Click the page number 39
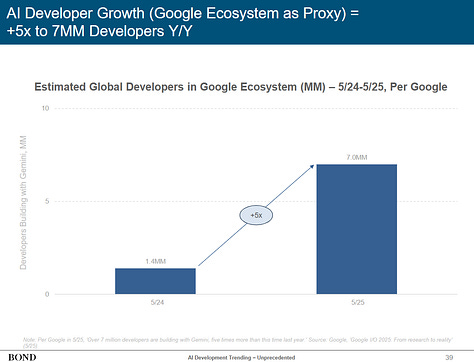Image resolution: width=474 pixels, height=362 pixels. pyautogui.click(x=449, y=357)
